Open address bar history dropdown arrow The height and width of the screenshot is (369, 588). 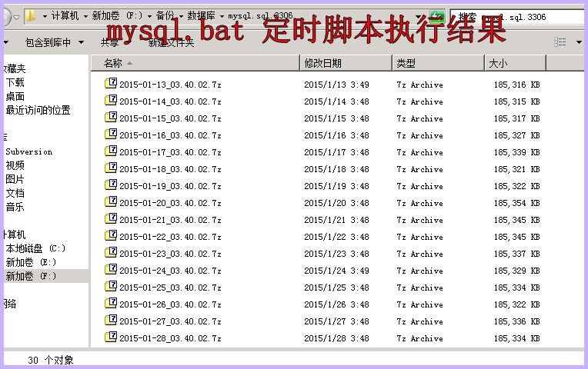pos(418,17)
